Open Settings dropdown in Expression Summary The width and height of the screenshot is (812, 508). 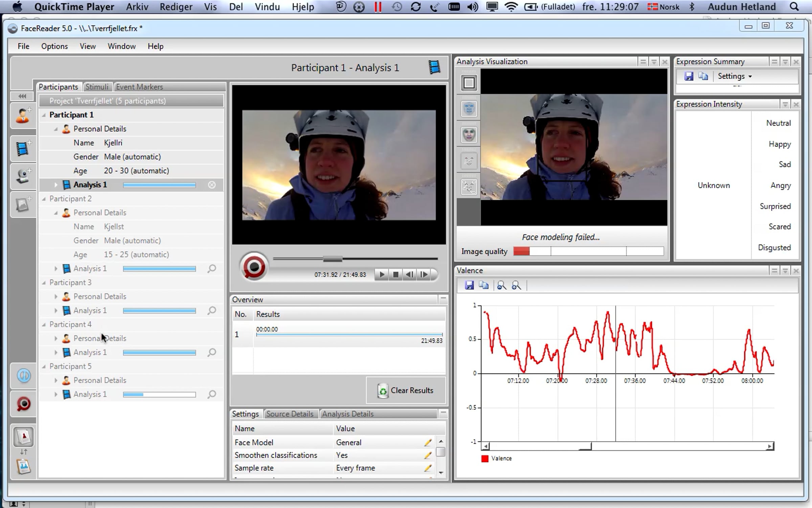click(735, 76)
